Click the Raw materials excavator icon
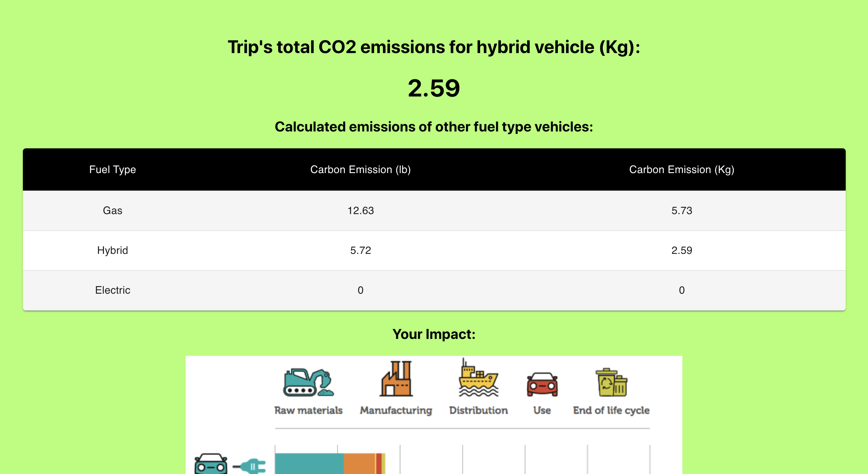The height and width of the screenshot is (474, 868). point(308,382)
